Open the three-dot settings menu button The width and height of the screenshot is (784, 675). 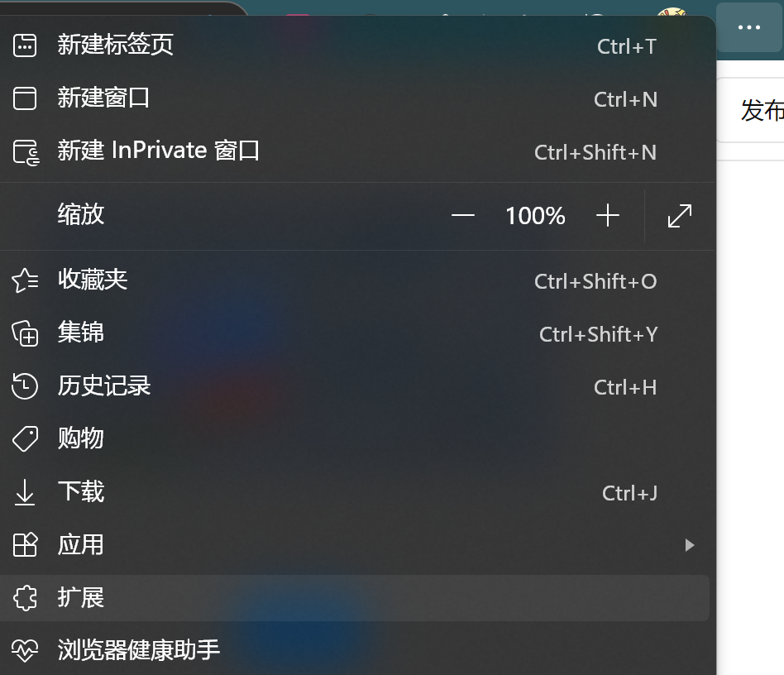pyautogui.click(x=749, y=27)
